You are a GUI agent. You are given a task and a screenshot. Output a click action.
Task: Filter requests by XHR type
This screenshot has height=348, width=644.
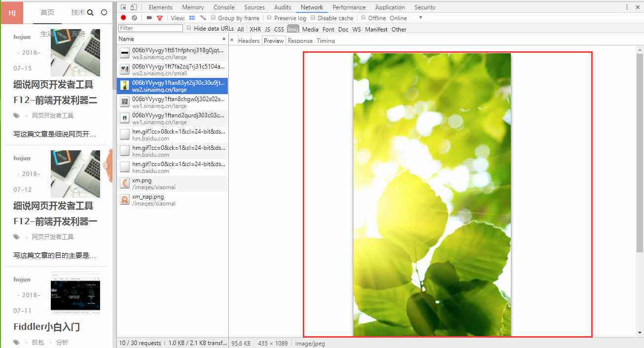(255, 29)
